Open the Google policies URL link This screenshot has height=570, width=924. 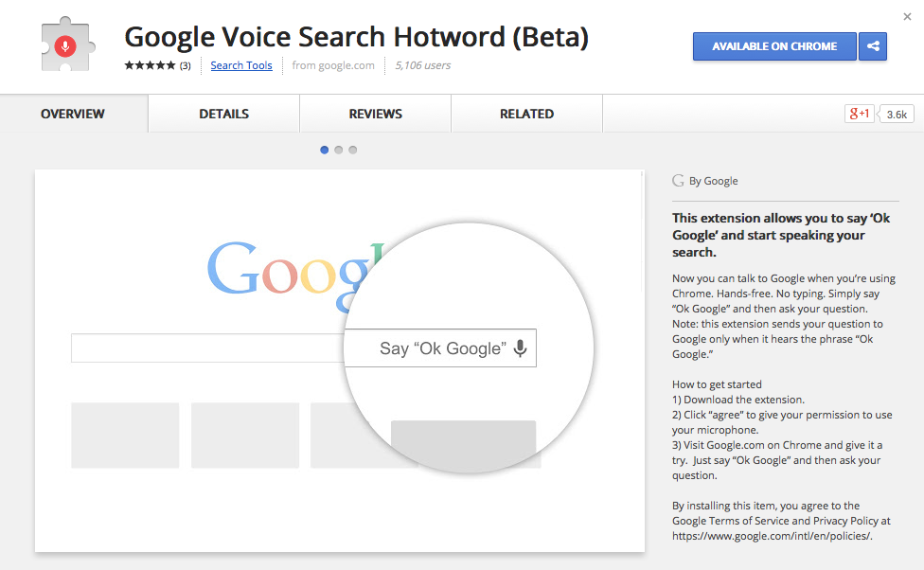772,535
